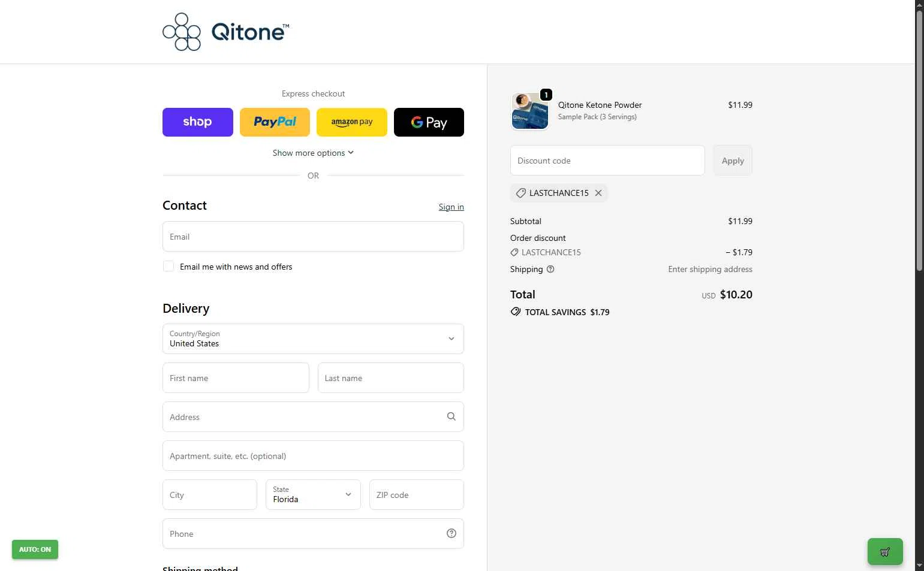The image size is (924, 571).
Task: Toggle the AUTO: ON button
Action: [x=35, y=549]
